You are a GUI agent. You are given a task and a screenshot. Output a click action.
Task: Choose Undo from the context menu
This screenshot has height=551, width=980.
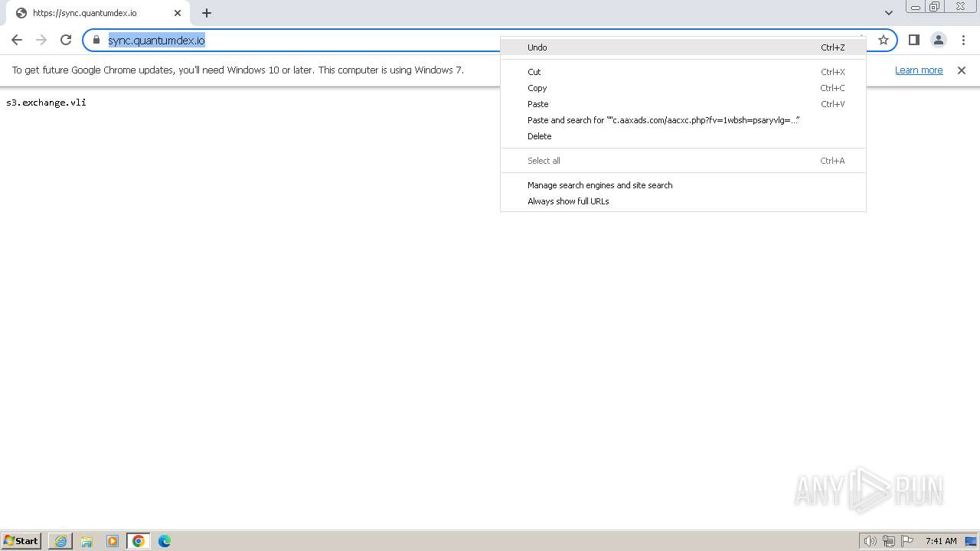pos(683,47)
